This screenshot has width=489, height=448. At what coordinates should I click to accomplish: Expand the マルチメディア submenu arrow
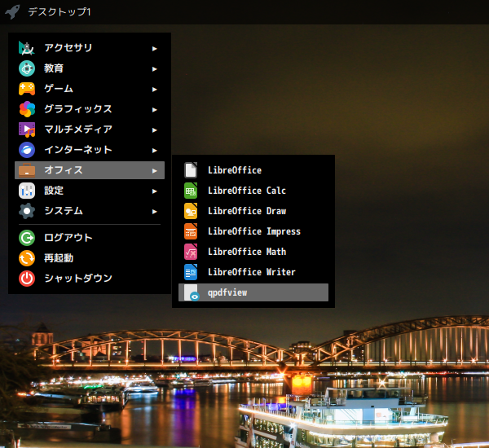coord(154,130)
